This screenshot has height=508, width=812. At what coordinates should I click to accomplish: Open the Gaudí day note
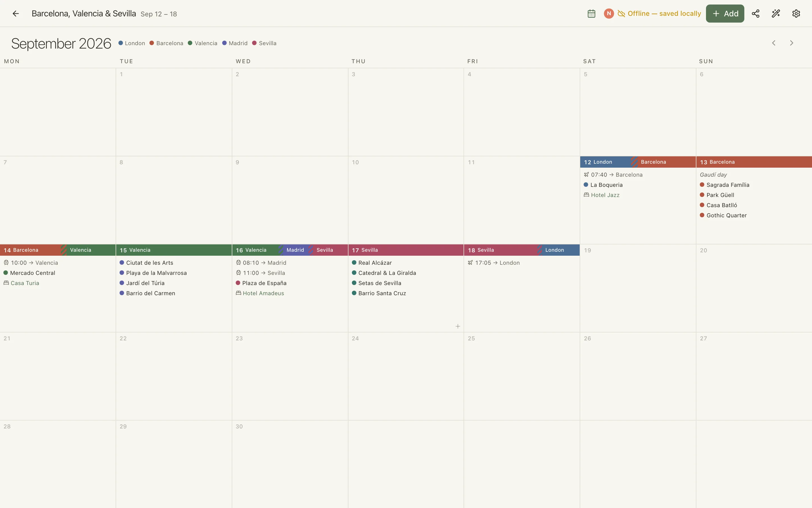point(713,175)
